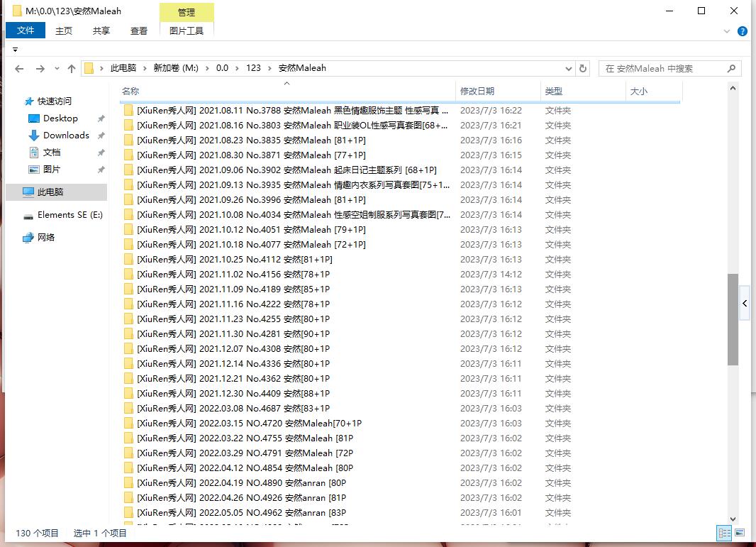Click title bar folder icon

pos(17,11)
